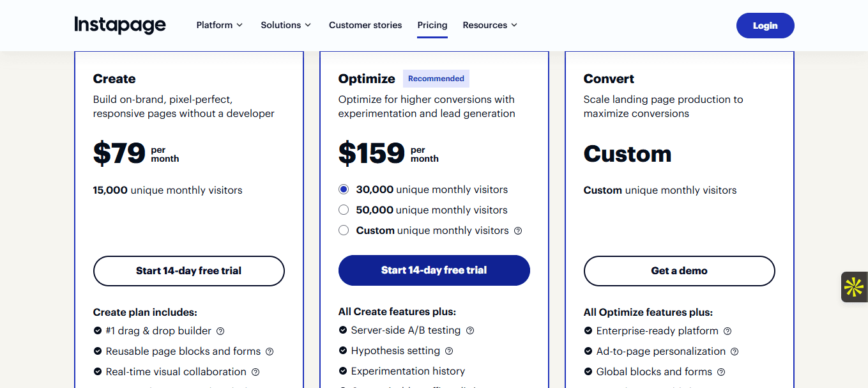
Task: Select 30,000 unique monthly visitors option
Action: pos(344,189)
